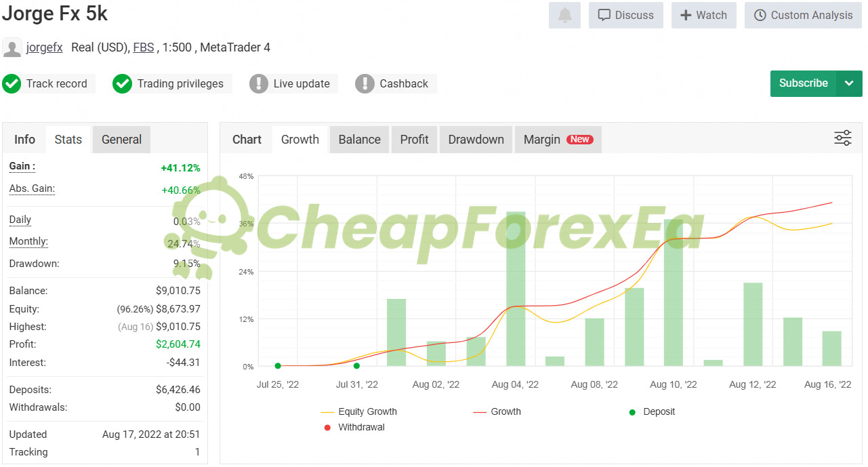Screen dimensions: 868x467
Task: Select the Chart tab
Action: [247, 140]
